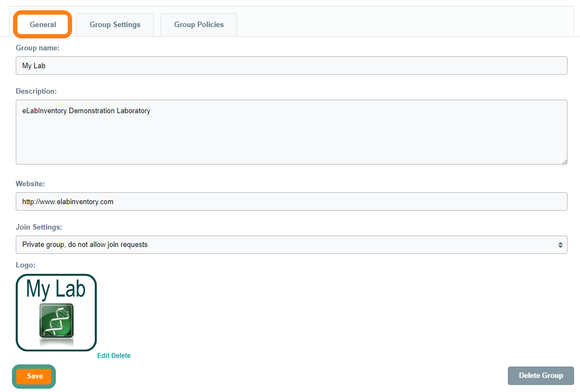Click the "Website:" label
The image size is (580, 392).
coord(30,184)
